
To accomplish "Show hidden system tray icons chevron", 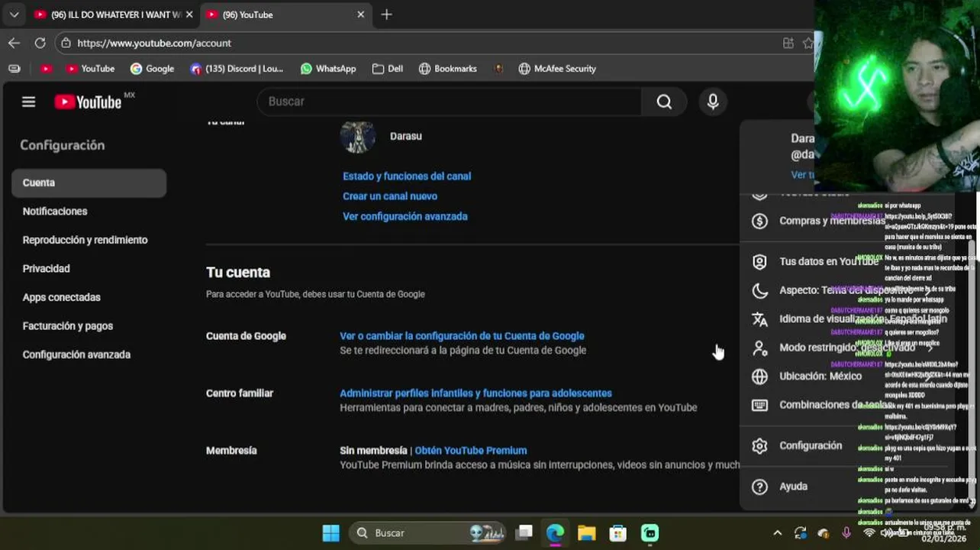I will (777, 533).
